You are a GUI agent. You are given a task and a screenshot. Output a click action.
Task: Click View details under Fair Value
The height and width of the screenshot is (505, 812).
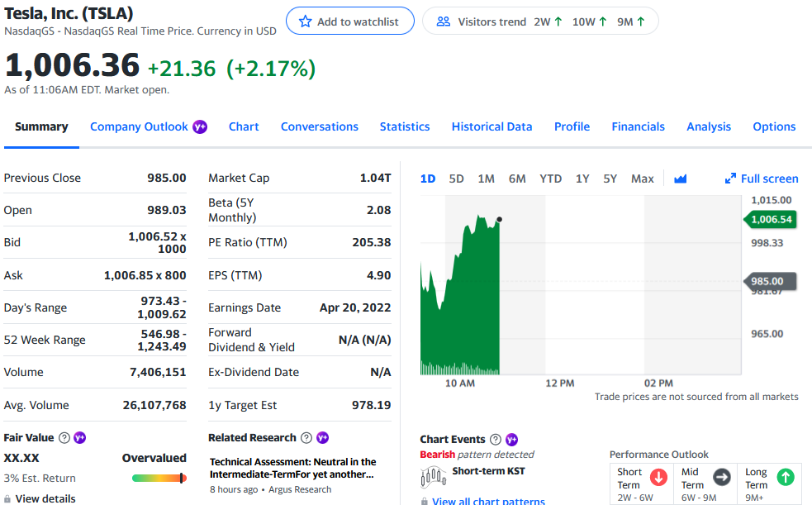[x=45, y=498]
